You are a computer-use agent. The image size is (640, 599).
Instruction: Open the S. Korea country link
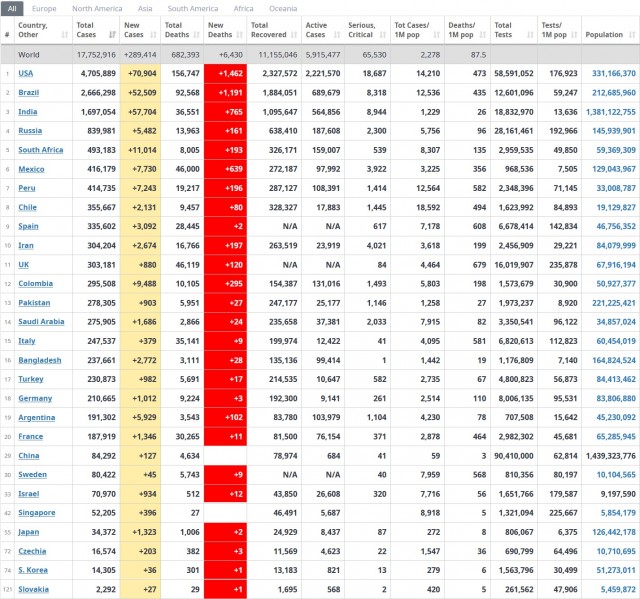(x=33, y=570)
